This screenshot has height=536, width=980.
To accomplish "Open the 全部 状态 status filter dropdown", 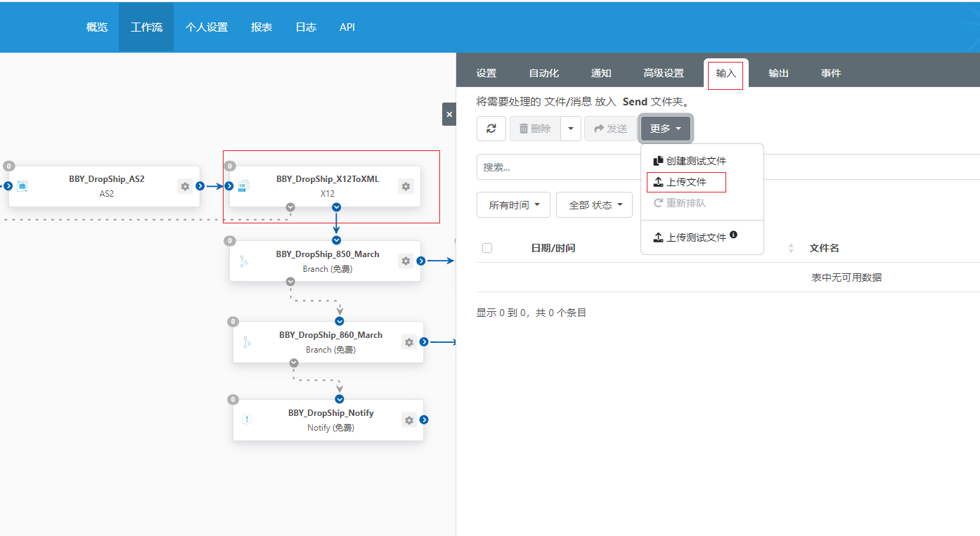I will (595, 205).
